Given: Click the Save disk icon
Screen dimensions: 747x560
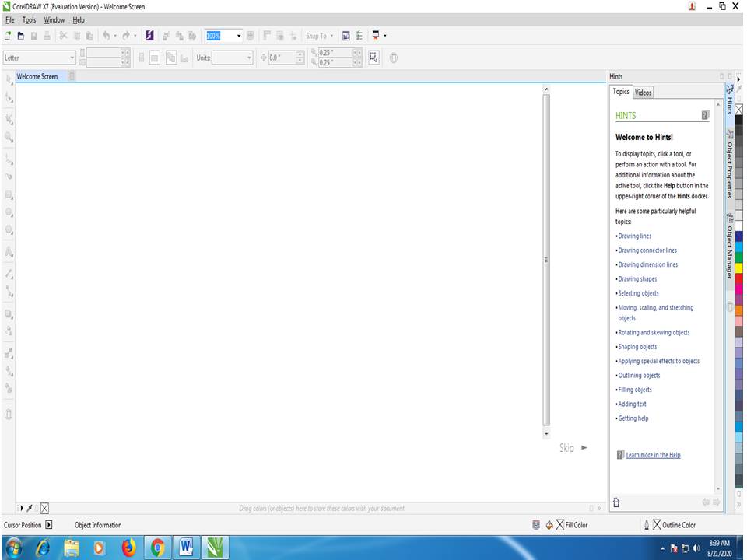Looking at the screenshot, I should coord(33,36).
